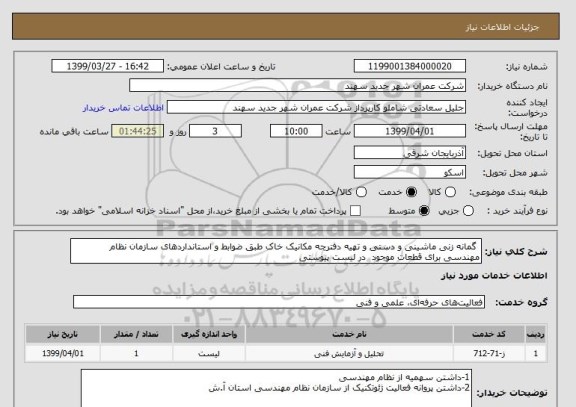Click the buyer notes text area
The height and width of the screenshot is (407, 576).
pos(276,388)
